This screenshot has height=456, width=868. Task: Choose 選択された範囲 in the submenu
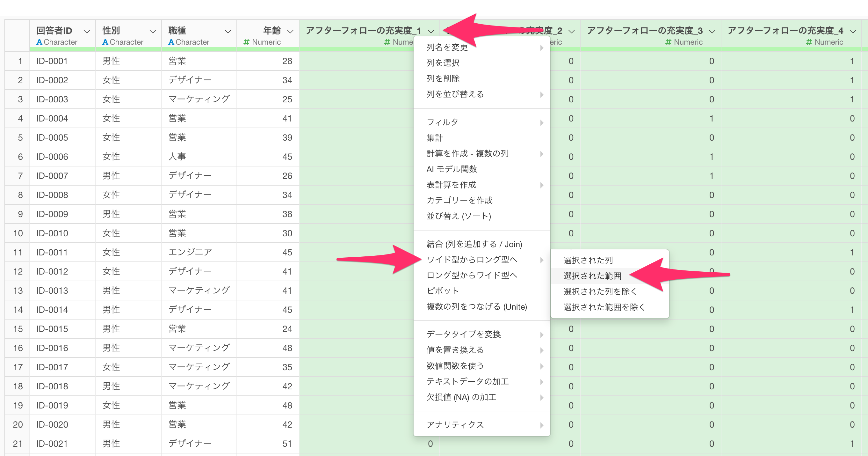[592, 276]
